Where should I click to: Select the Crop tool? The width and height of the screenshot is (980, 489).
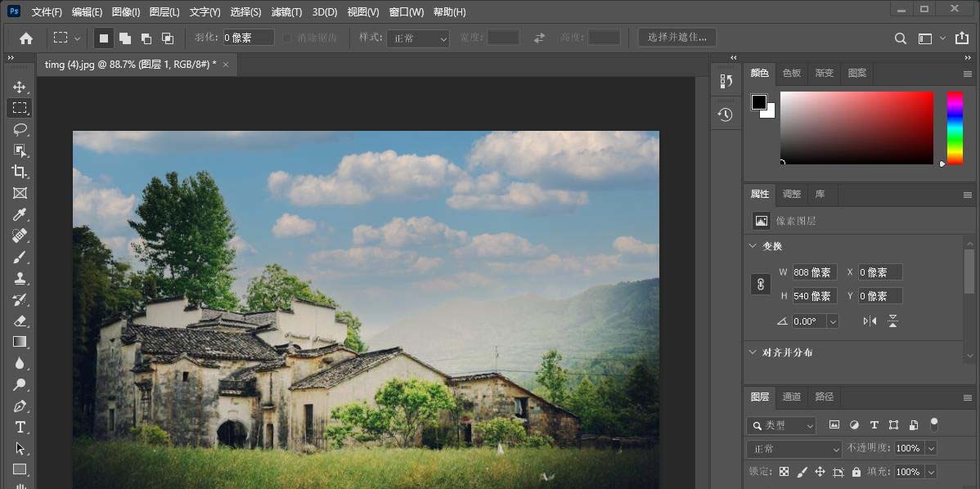pyautogui.click(x=20, y=172)
